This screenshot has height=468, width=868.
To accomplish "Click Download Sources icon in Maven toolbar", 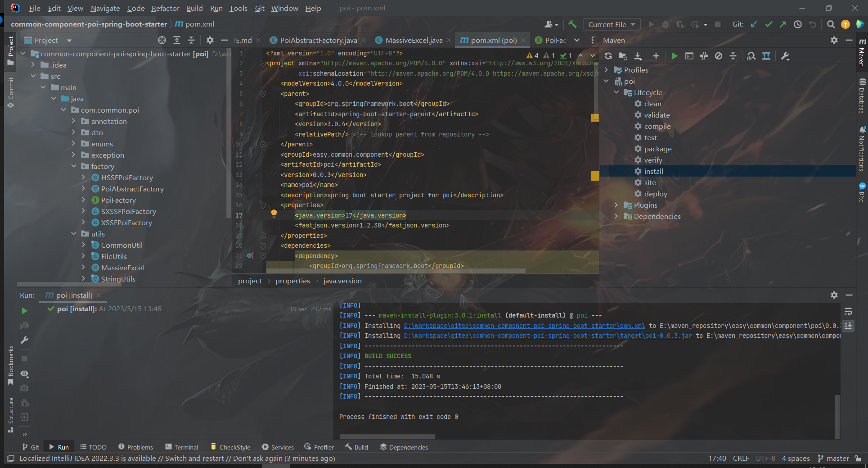I will (x=638, y=56).
